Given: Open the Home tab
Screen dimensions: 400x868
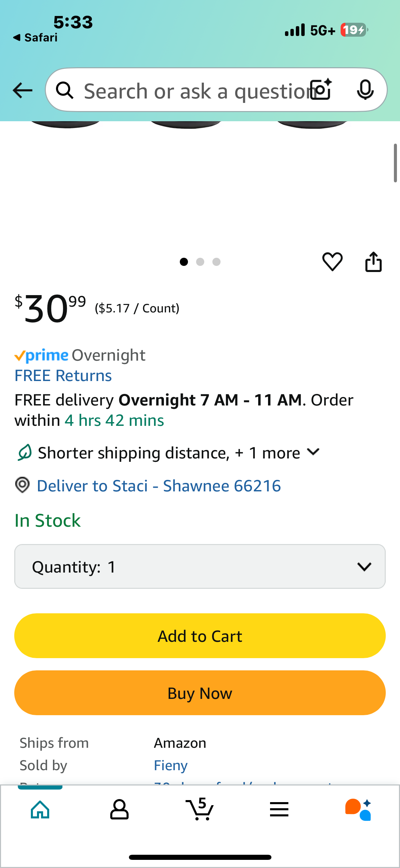Looking at the screenshot, I should [x=40, y=810].
